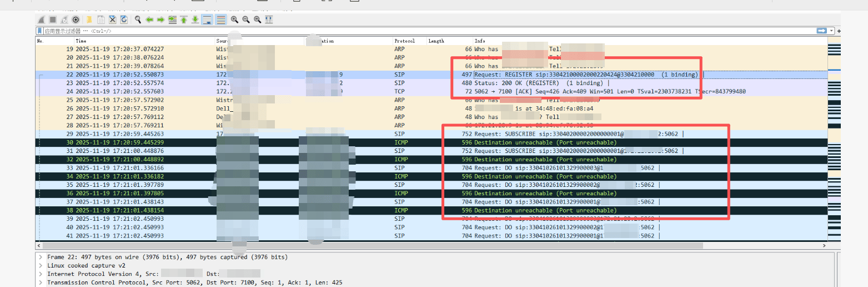Screen dimensions: 868x287
Task: Close the current capture file
Action: point(112,19)
